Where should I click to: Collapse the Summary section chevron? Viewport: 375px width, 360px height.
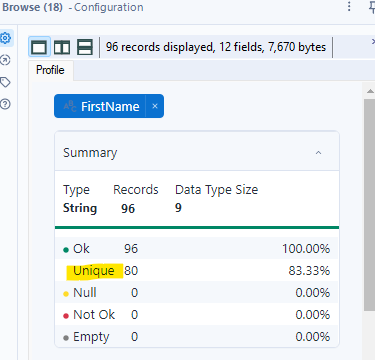click(318, 153)
